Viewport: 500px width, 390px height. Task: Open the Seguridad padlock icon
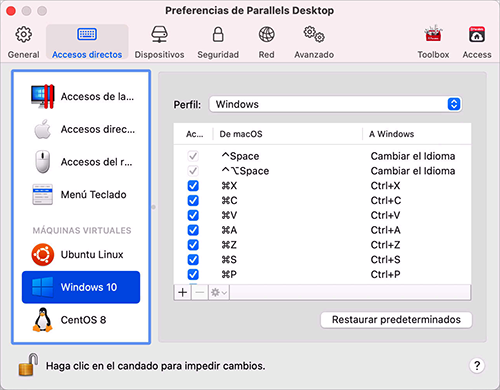coord(218,34)
